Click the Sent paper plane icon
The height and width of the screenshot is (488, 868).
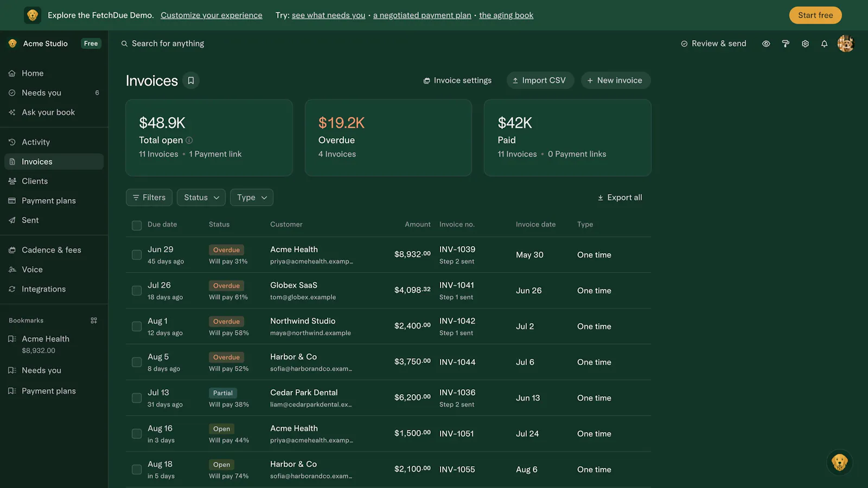[12, 220]
